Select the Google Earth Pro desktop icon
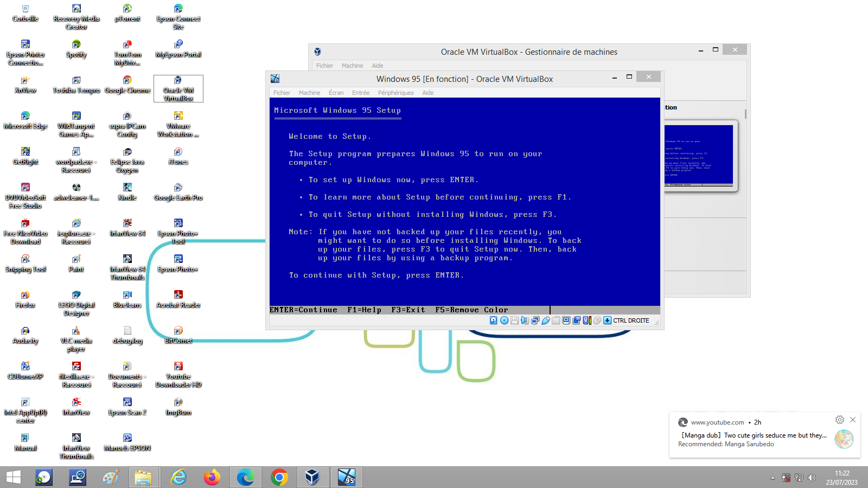This screenshot has width=868, height=488. pyautogui.click(x=178, y=192)
